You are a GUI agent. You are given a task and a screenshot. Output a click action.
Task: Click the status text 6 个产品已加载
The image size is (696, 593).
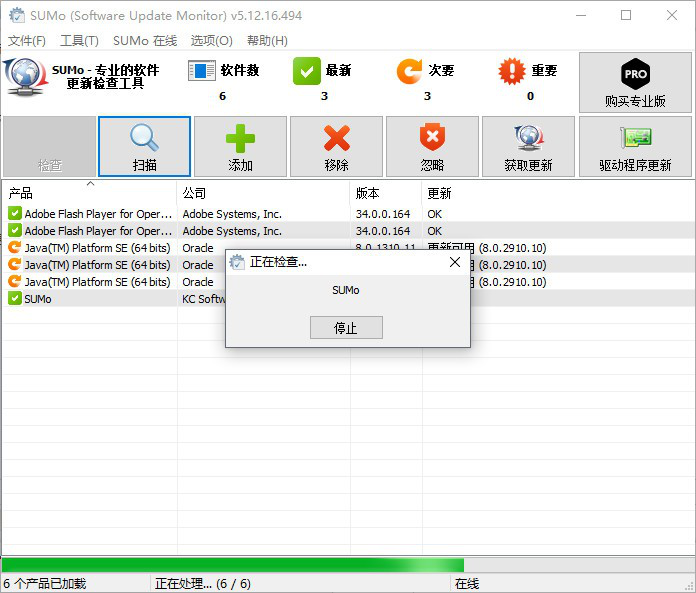tap(45, 583)
